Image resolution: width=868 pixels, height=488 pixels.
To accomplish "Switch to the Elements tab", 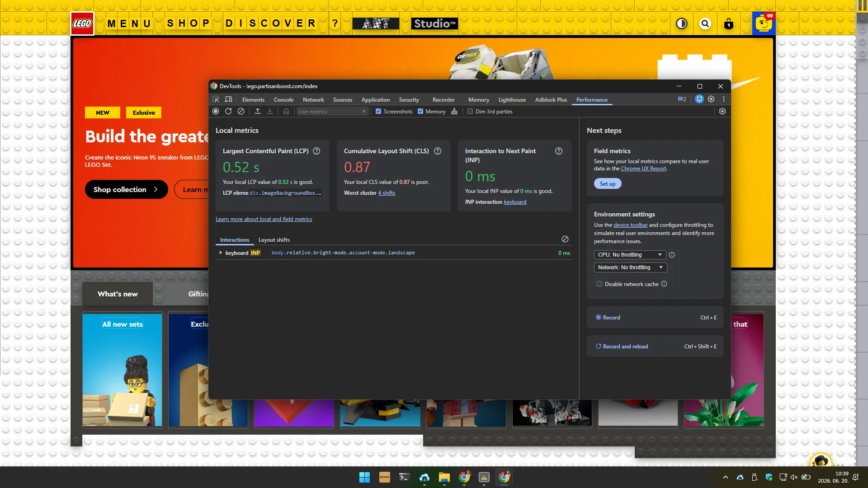I will 253,99.
